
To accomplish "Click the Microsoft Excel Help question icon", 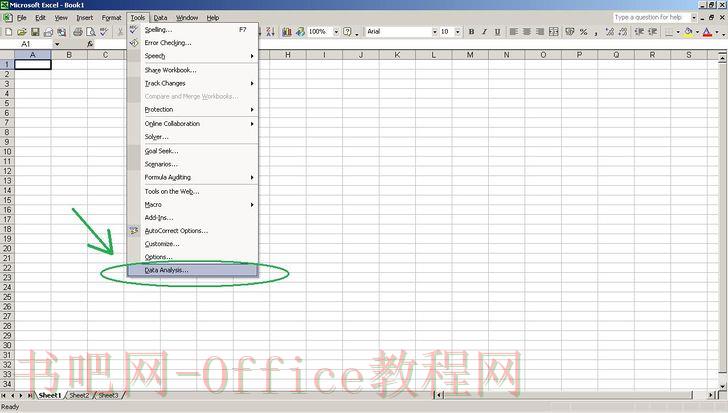I will 347,32.
